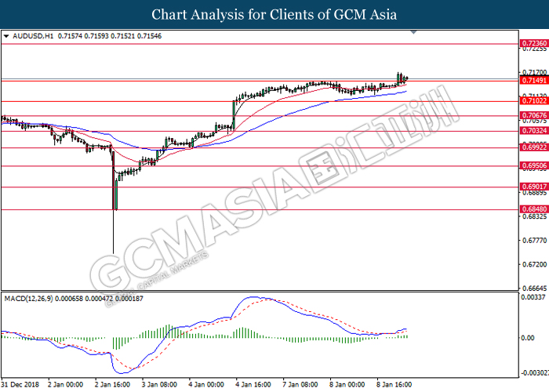549x392 pixels.
Task: Click the 4 Jan 16:00 time marker
Action: (x=256, y=386)
